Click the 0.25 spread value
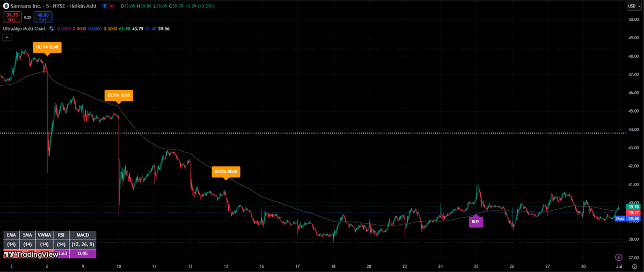The width and height of the screenshot is (644, 272). (28, 17)
